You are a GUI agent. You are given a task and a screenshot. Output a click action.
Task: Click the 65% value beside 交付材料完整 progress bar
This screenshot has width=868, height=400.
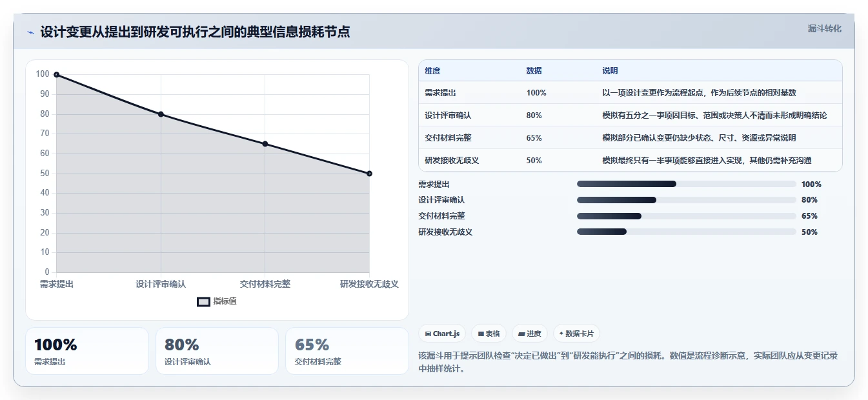(809, 216)
